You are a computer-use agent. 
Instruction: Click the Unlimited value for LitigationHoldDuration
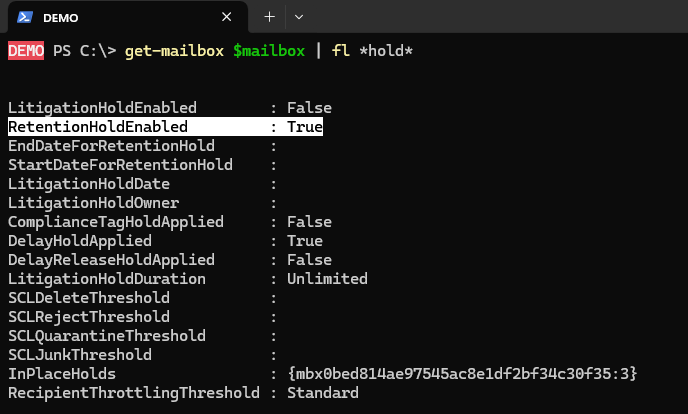(x=327, y=279)
